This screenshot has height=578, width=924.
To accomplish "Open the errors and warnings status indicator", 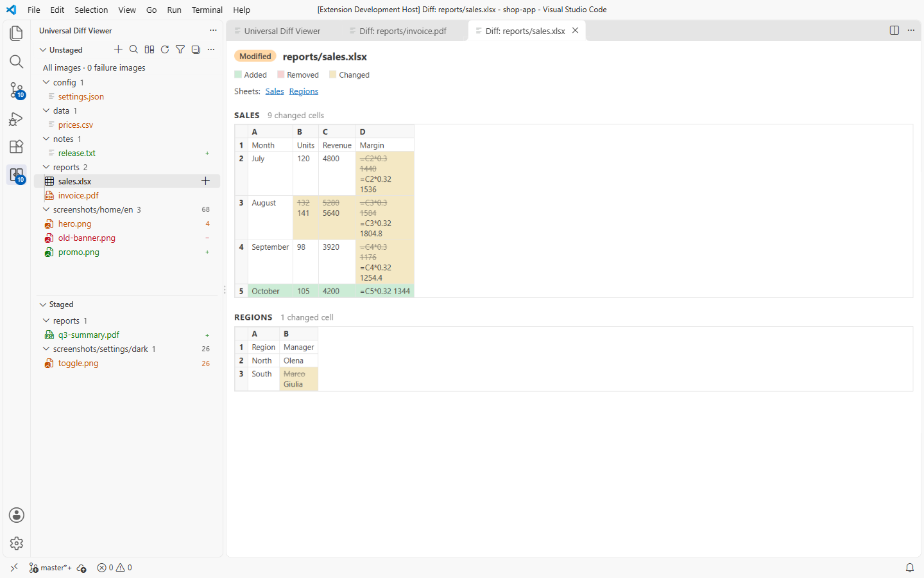I will (x=115, y=568).
